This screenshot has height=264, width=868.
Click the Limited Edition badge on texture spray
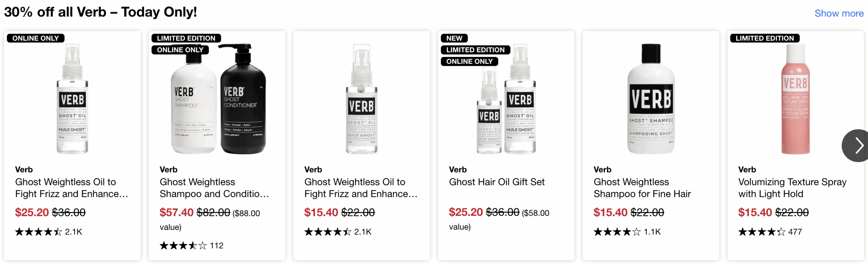click(x=765, y=38)
